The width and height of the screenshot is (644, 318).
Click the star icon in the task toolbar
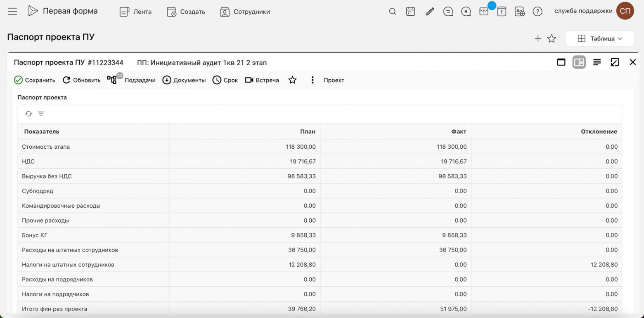click(x=292, y=80)
